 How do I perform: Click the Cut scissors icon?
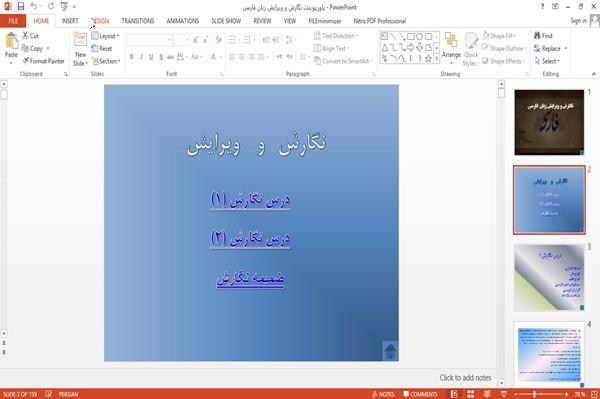[25, 36]
